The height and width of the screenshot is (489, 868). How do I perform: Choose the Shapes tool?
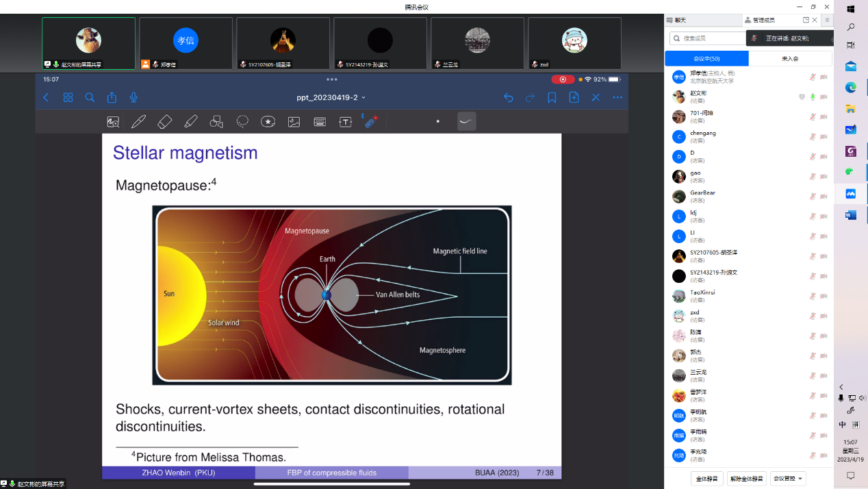[216, 122]
